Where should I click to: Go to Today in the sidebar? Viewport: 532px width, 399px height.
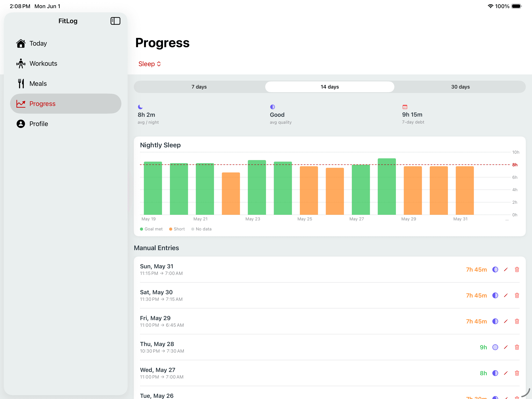tap(66, 43)
